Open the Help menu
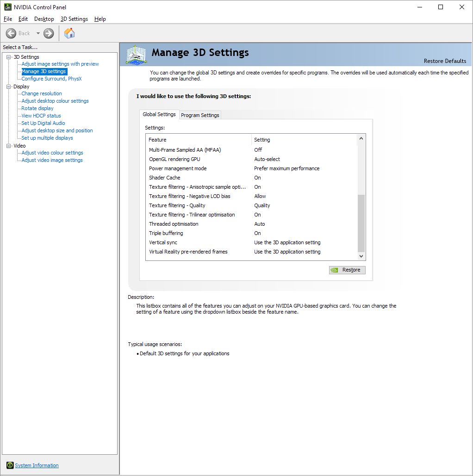Image resolution: width=473 pixels, height=476 pixels. 100,19
